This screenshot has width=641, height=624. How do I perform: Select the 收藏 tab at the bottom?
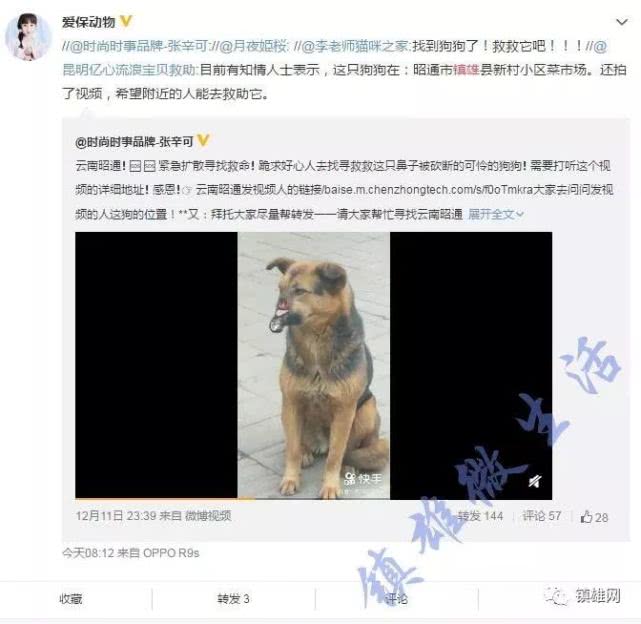[71, 599]
